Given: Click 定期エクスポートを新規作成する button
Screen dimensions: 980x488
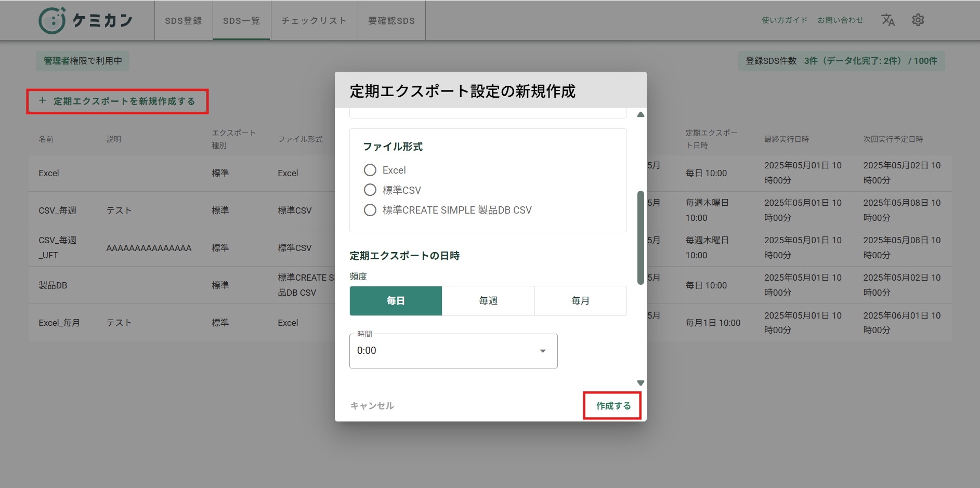Looking at the screenshot, I should coord(117,101).
